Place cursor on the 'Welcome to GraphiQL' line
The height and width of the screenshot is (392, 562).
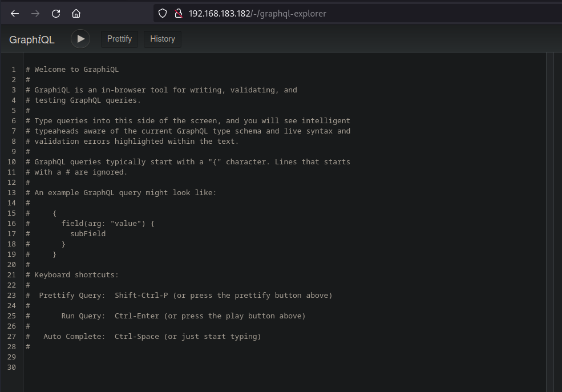point(76,70)
